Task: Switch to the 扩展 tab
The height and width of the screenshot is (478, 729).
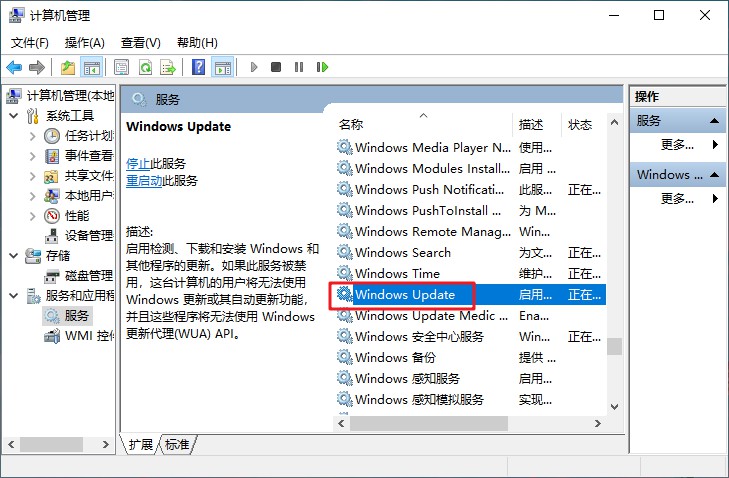Action: pyautogui.click(x=140, y=445)
